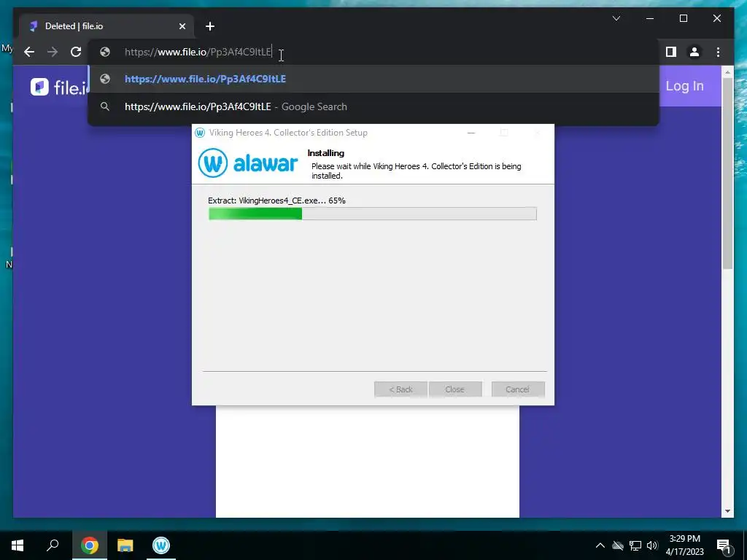
Task: Reload the page with the refresh icon
Action: [76, 52]
